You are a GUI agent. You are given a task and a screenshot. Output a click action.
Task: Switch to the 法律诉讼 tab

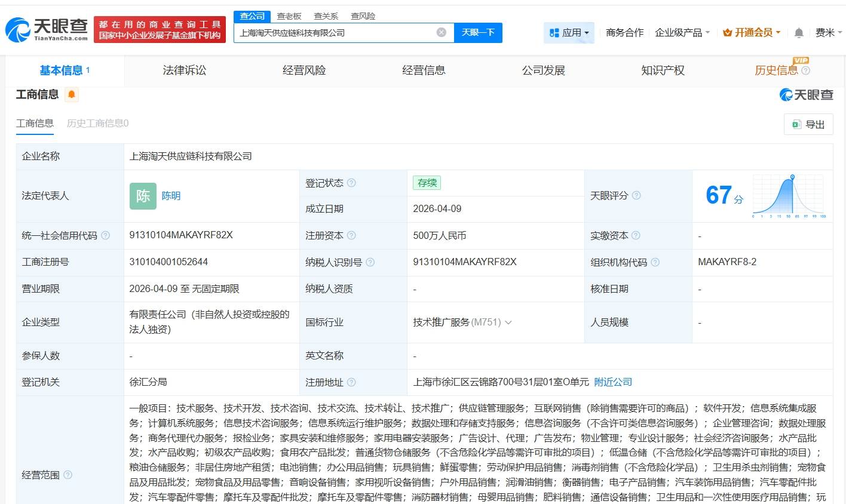coord(184,70)
